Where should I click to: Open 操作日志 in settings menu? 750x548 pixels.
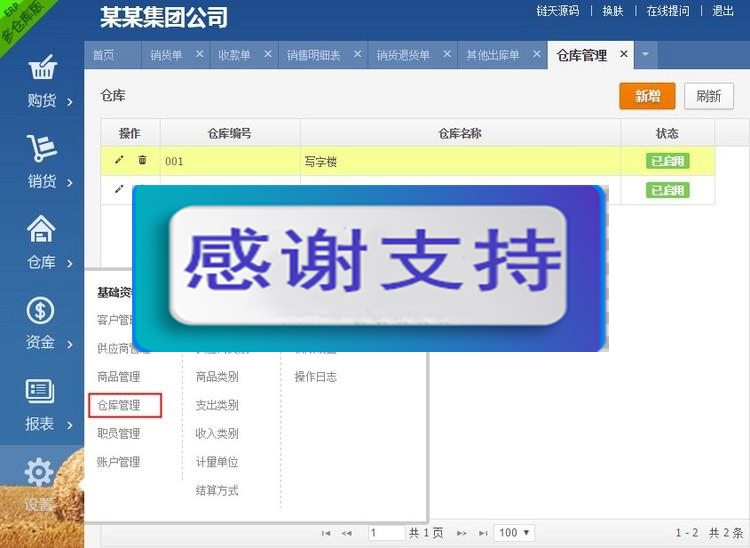315,377
